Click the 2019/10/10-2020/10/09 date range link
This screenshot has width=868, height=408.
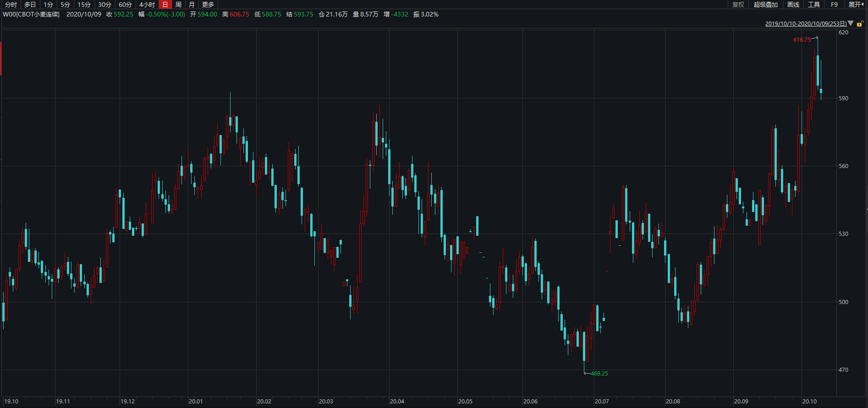point(806,23)
